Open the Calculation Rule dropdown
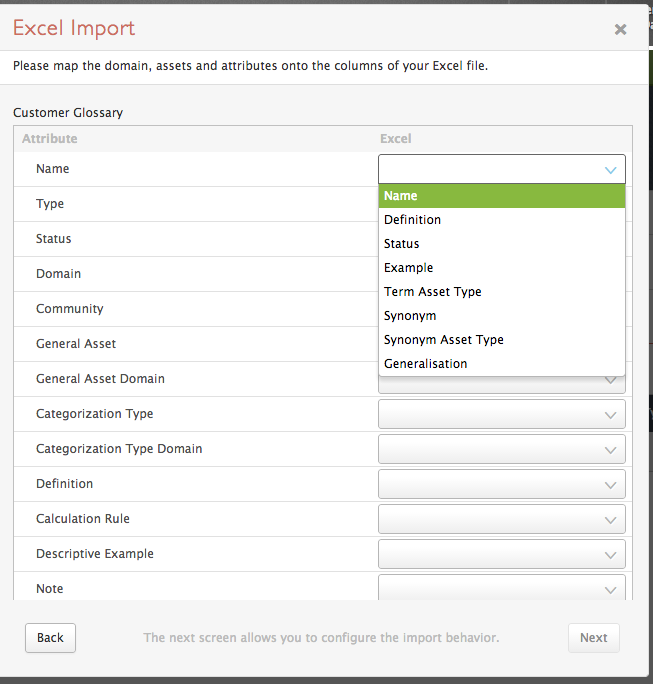 [x=502, y=519]
